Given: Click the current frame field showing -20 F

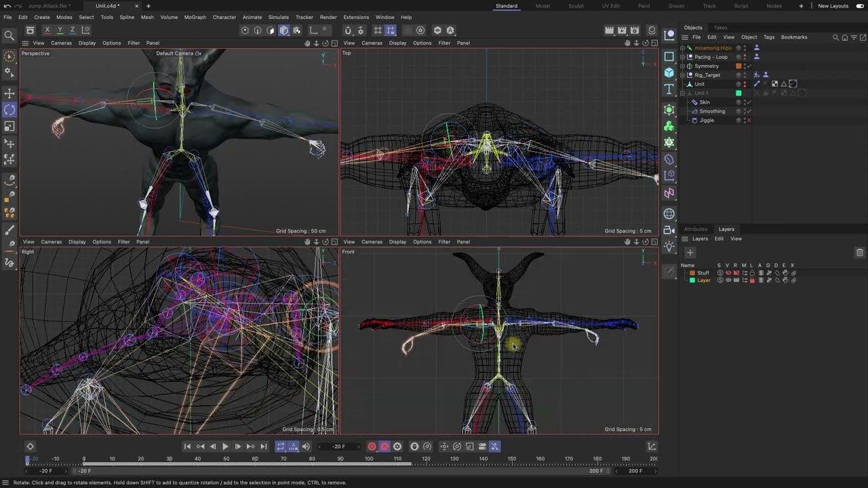Looking at the screenshot, I should [339, 447].
